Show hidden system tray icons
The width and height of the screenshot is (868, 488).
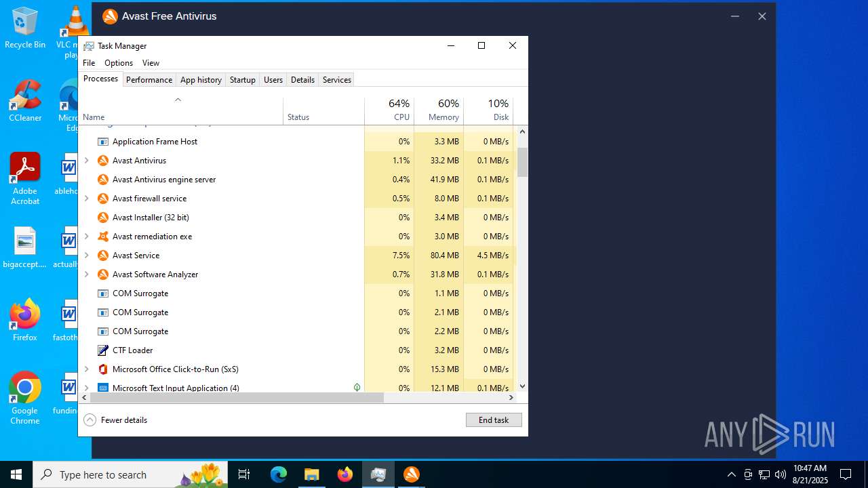[731, 474]
